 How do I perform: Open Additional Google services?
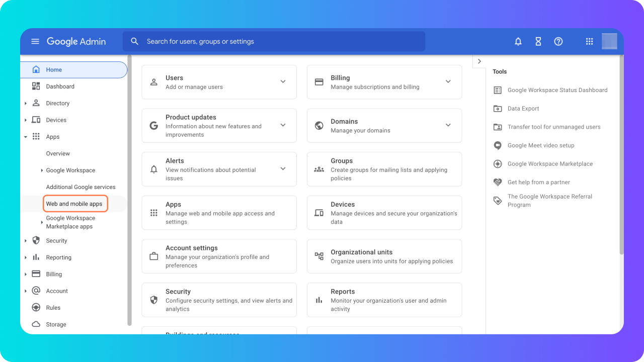coord(81,187)
